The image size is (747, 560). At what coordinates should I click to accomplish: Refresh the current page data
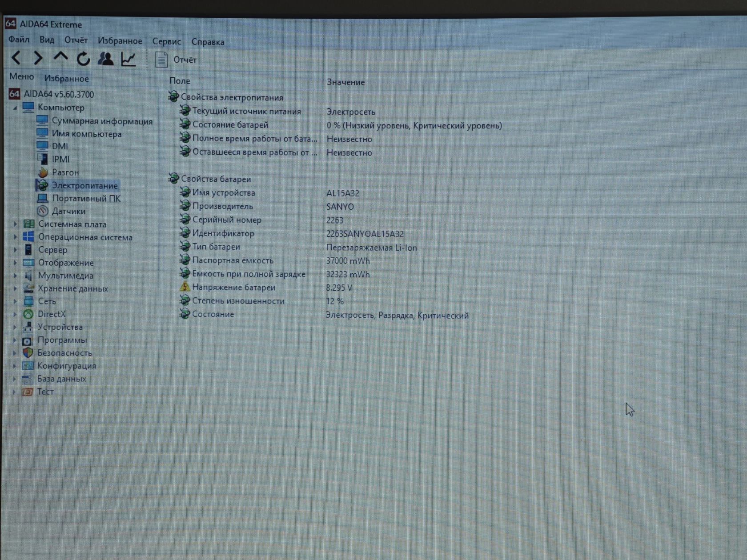tap(83, 59)
